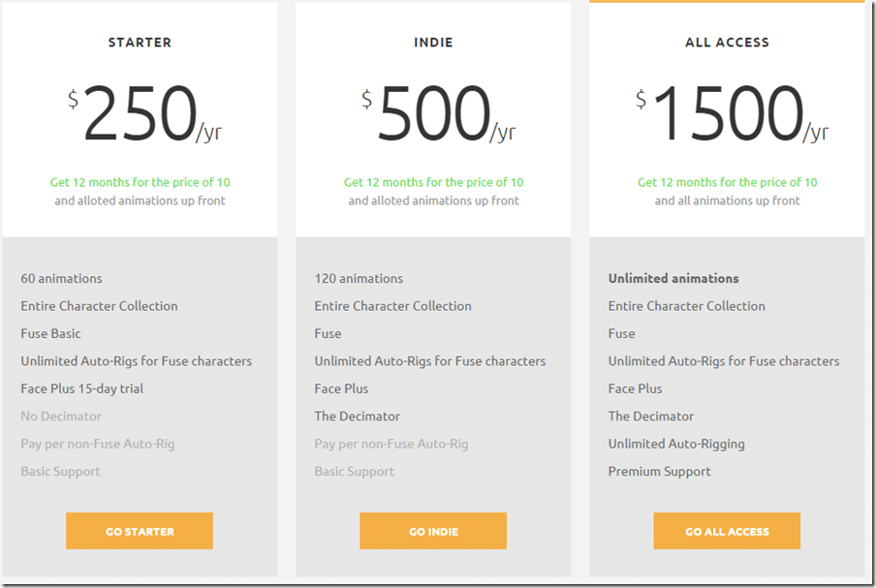This screenshot has width=876, height=588.
Task: Select the INDIE plan heading
Action: 433,43
